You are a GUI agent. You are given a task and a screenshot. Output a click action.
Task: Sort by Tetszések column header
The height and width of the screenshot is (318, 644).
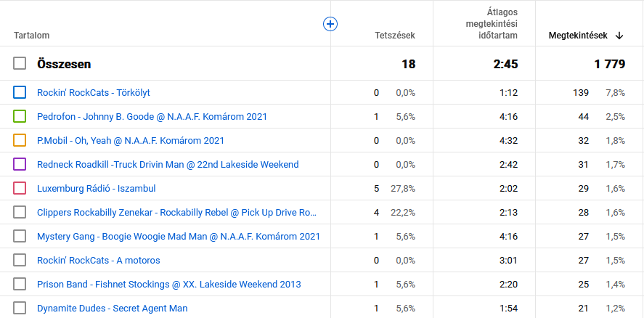[x=394, y=35]
